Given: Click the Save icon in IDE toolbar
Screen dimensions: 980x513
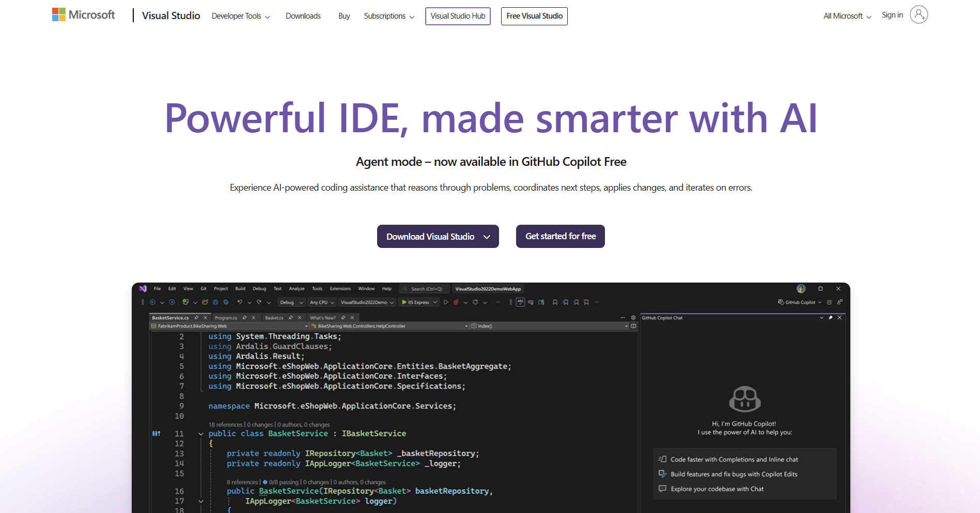Looking at the screenshot, I should coord(215,302).
